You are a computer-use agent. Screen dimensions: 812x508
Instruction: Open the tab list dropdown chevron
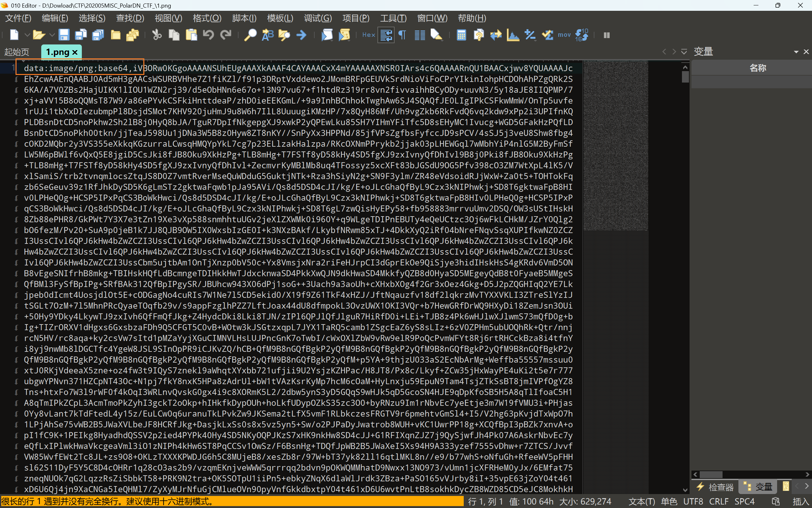coord(684,52)
